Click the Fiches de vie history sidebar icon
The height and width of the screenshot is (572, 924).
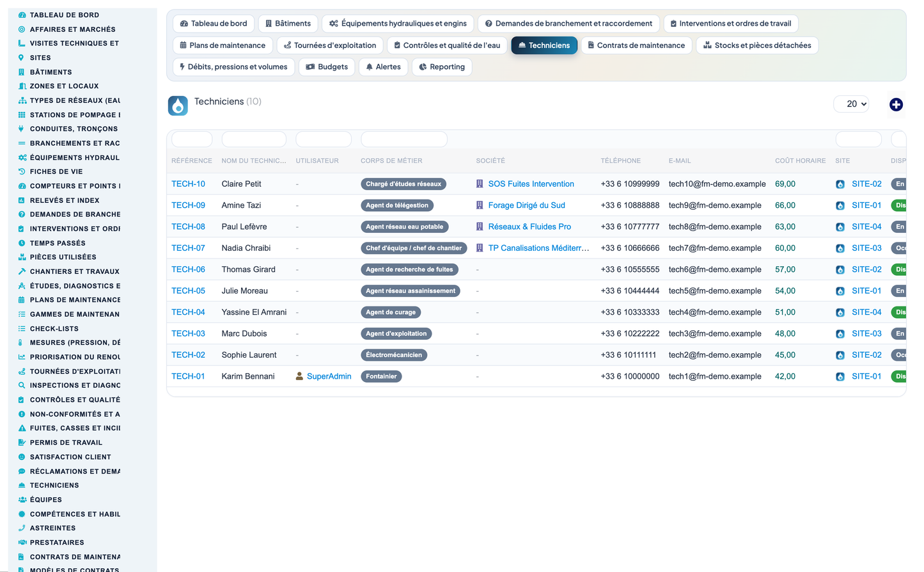coord(22,171)
